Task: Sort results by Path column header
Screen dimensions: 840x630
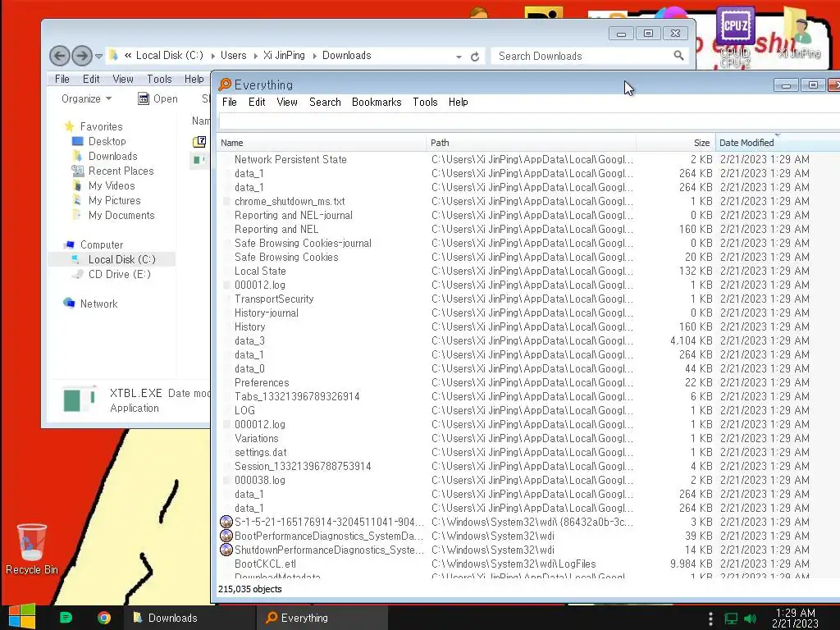Action: 531,143
